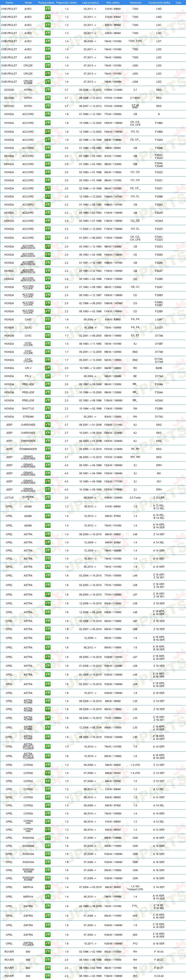186x980 pixels.
Task: Click fuel icon in Jeep Grand Cherokee S01 row
Action: pyautogui.click(x=47, y=482)
